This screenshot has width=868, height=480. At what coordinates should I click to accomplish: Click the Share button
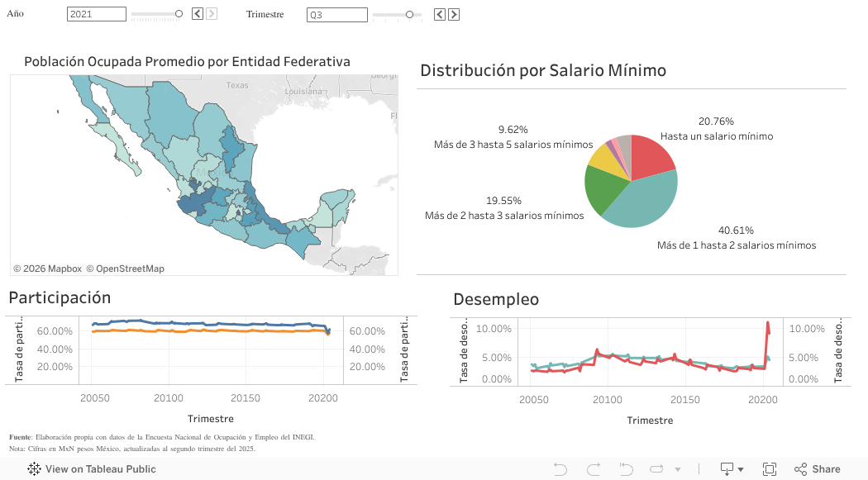[817, 469]
